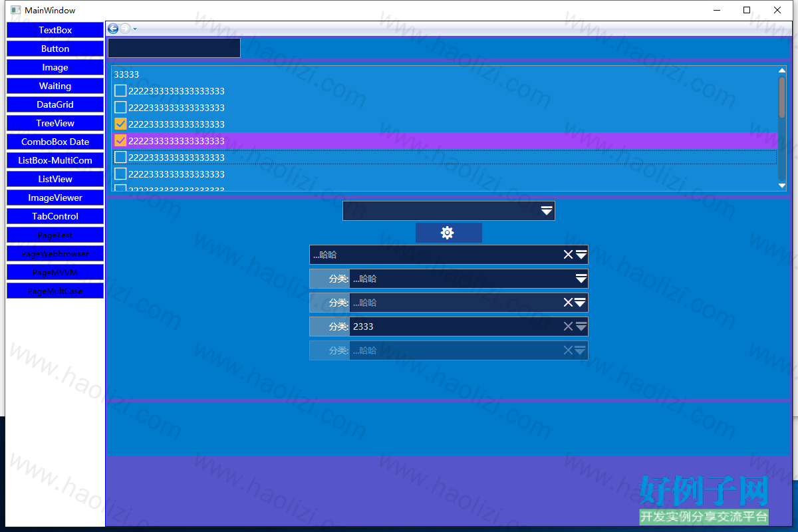Click the text field showing 2333
Screen dimensions: 798x532
456,327
